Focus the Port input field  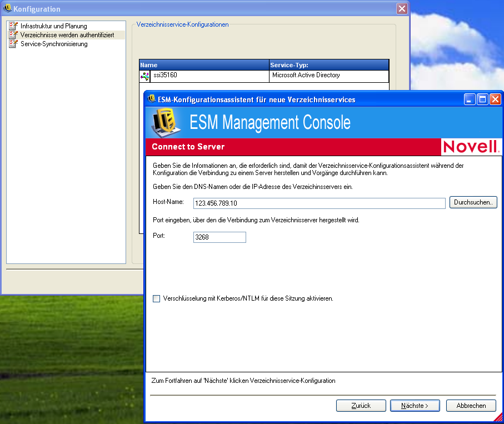tap(219, 237)
